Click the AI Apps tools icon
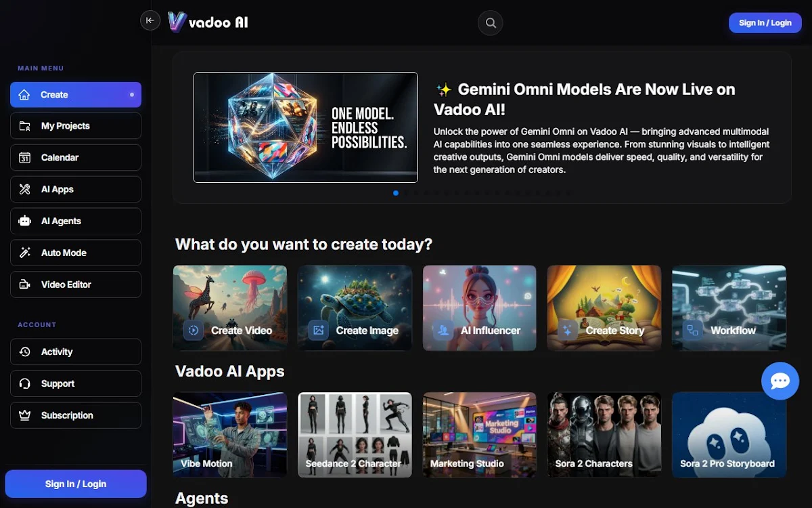 coord(25,190)
